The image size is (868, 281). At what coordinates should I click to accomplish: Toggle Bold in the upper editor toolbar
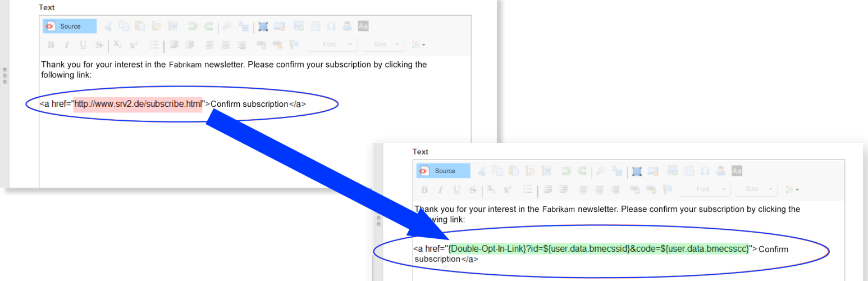pyautogui.click(x=51, y=45)
